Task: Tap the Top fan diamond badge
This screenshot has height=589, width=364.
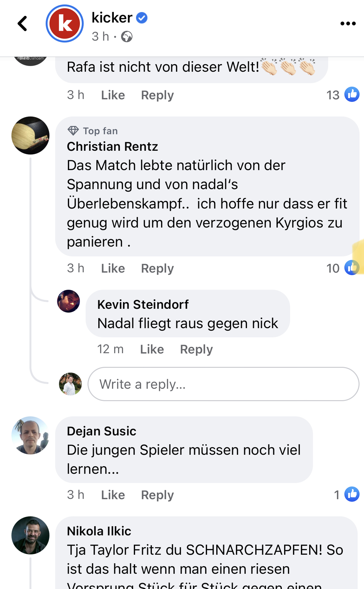Action: 73,131
